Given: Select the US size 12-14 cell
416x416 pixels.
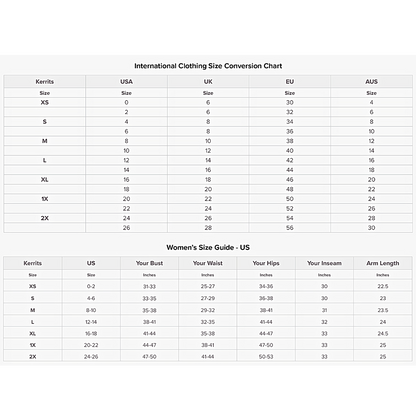Looking at the screenshot, I should click(91, 322).
